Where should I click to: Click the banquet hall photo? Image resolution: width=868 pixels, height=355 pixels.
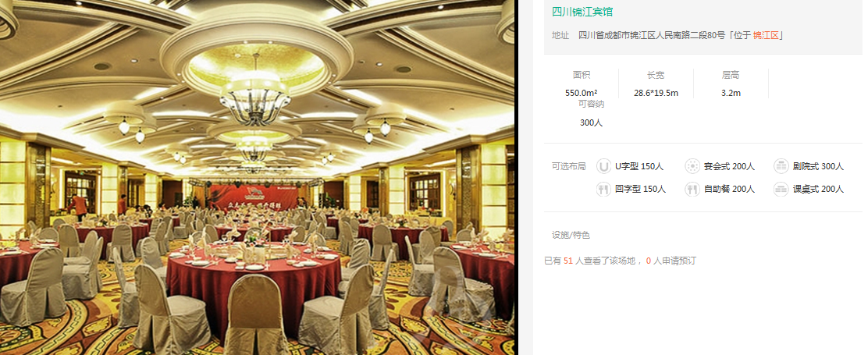click(x=257, y=178)
